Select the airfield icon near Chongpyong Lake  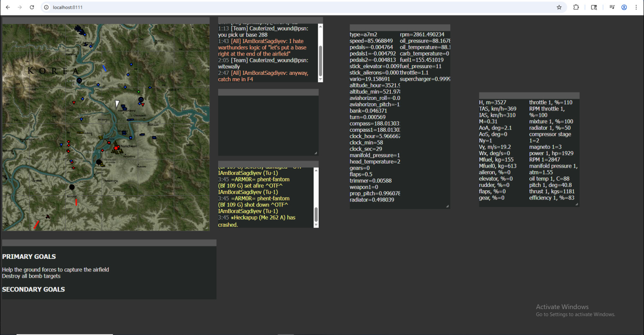point(79,80)
